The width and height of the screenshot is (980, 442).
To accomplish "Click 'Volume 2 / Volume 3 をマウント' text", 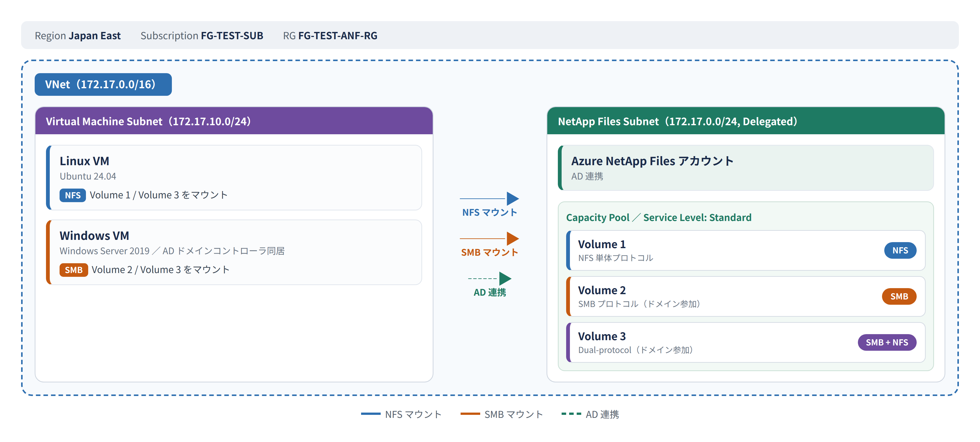I will click(161, 270).
